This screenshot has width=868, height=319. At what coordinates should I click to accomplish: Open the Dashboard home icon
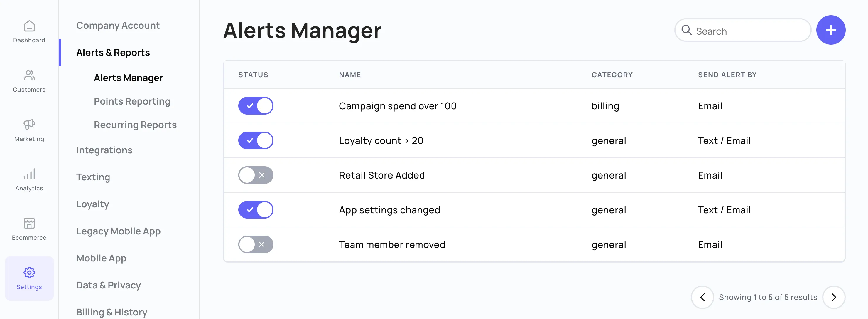(x=29, y=26)
